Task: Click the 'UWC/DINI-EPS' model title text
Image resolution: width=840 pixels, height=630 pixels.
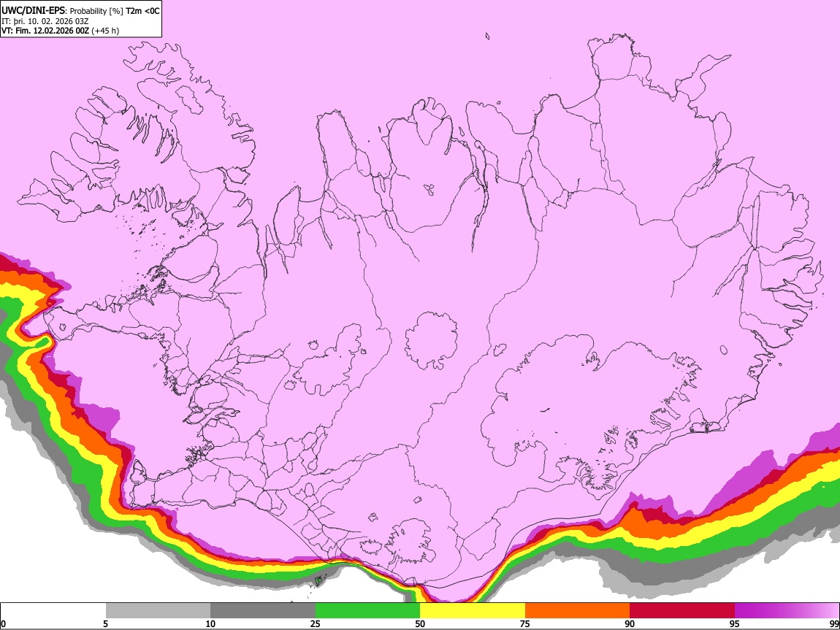Action: [x=33, y=11]
